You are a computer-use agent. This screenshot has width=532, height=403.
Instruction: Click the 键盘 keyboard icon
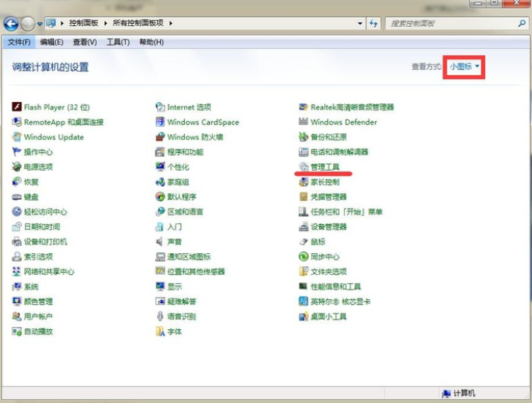[16, 197]
